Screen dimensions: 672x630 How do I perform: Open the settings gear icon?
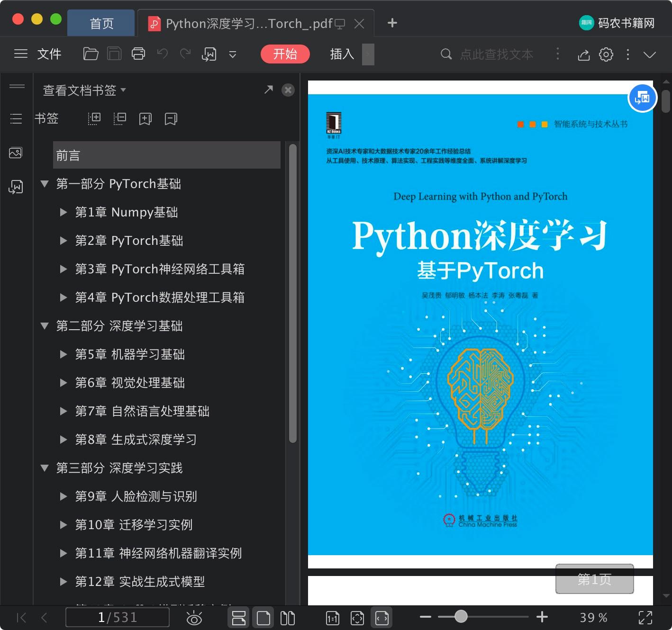coord(606,54)
